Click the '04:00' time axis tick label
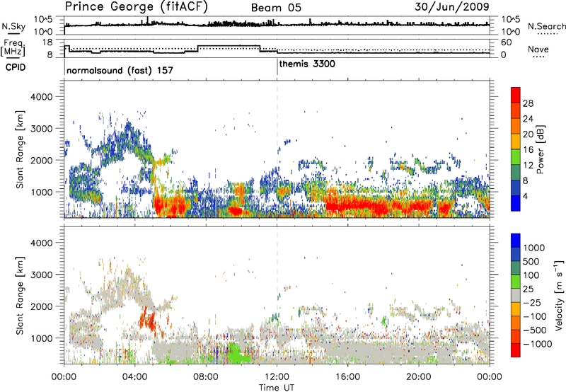Screen dimensions: 566x392 135,377
